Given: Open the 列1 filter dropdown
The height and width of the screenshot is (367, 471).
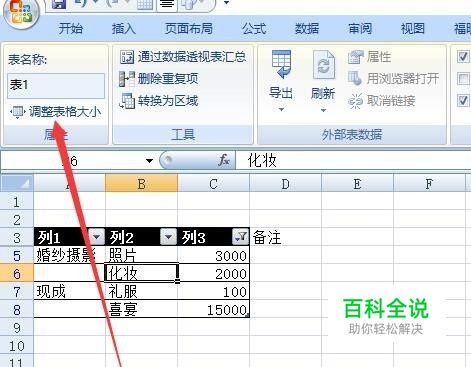Looking at the screenshot, I should pyautogui.click(x=97, y=237).
